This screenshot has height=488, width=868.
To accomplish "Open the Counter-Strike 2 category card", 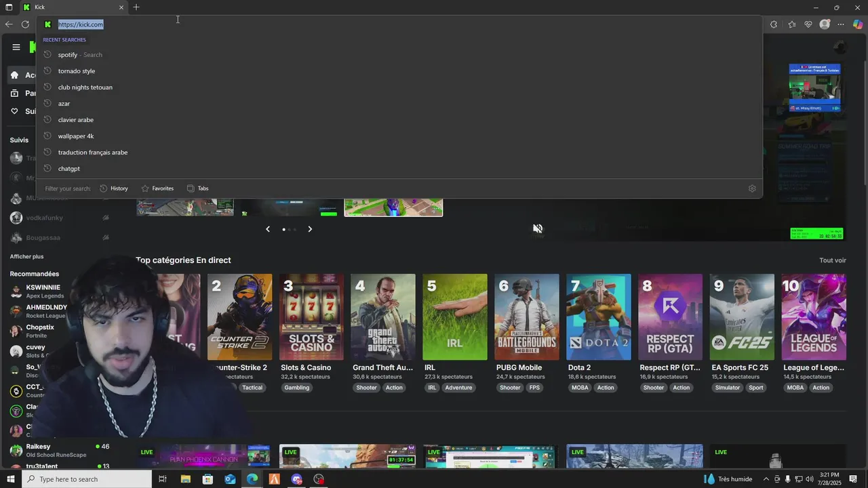I will tap(239, 317).
